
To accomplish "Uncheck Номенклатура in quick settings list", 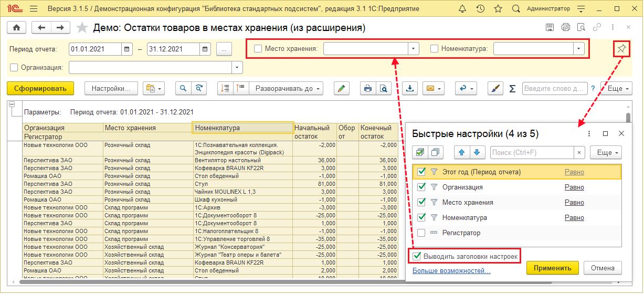I will point(421,217).
